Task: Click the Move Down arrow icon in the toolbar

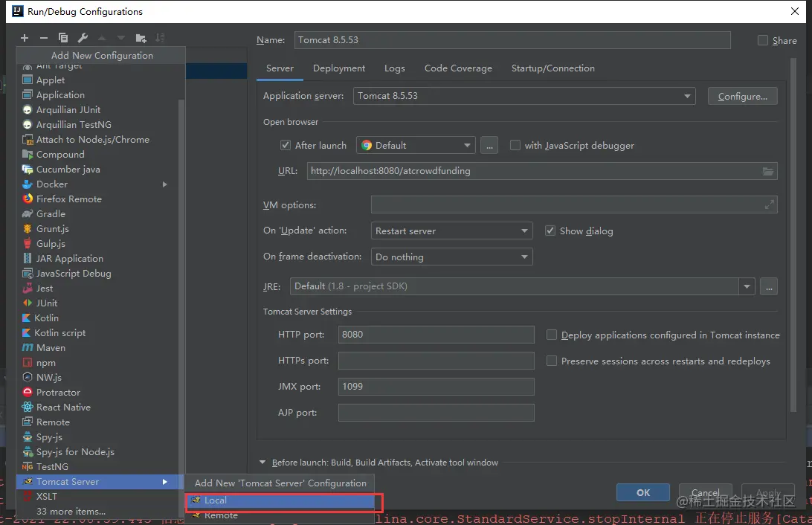Action: click(121, 38)
